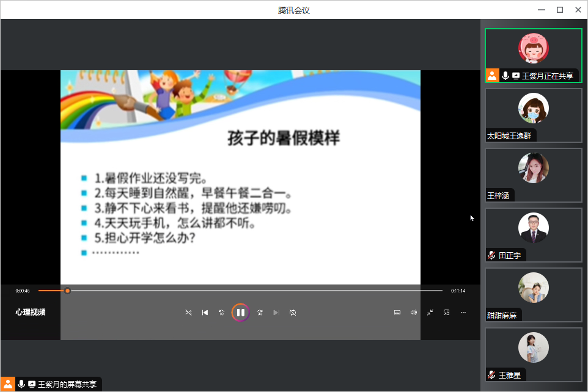Click orange host icon on 王紫月's tile
Image resolution: width=588 pixels, height=392 pixels.
492,75
